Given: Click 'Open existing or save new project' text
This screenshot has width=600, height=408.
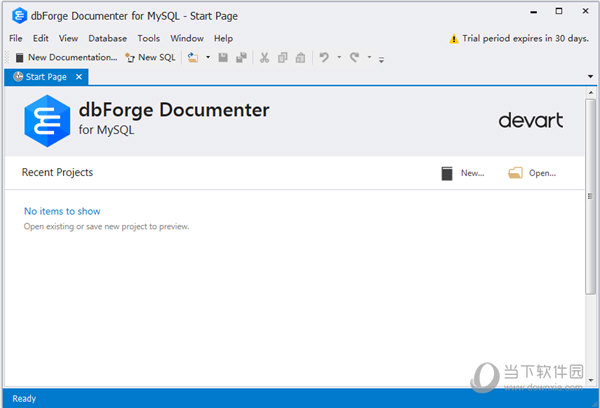Looking at the screenshot, I should click(x=106, y=227).
